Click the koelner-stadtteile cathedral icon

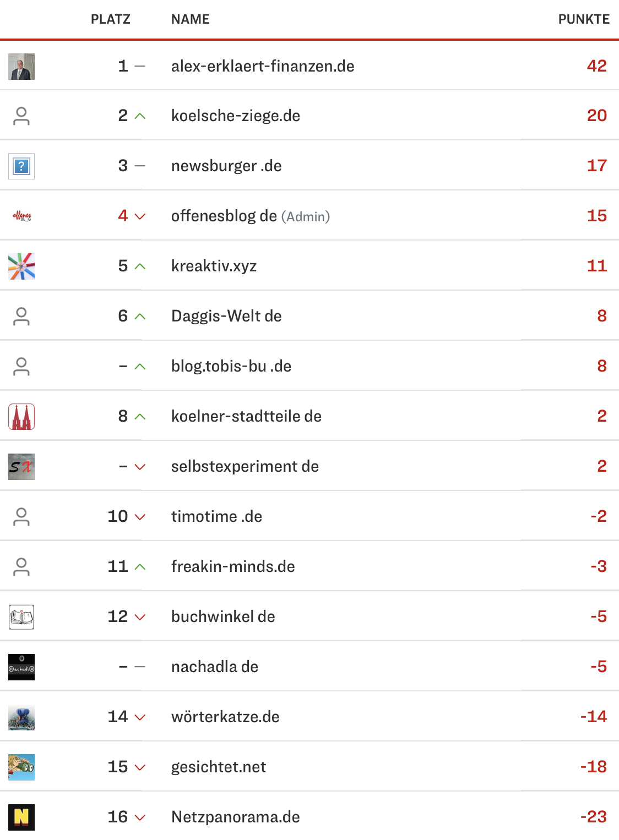21,417
